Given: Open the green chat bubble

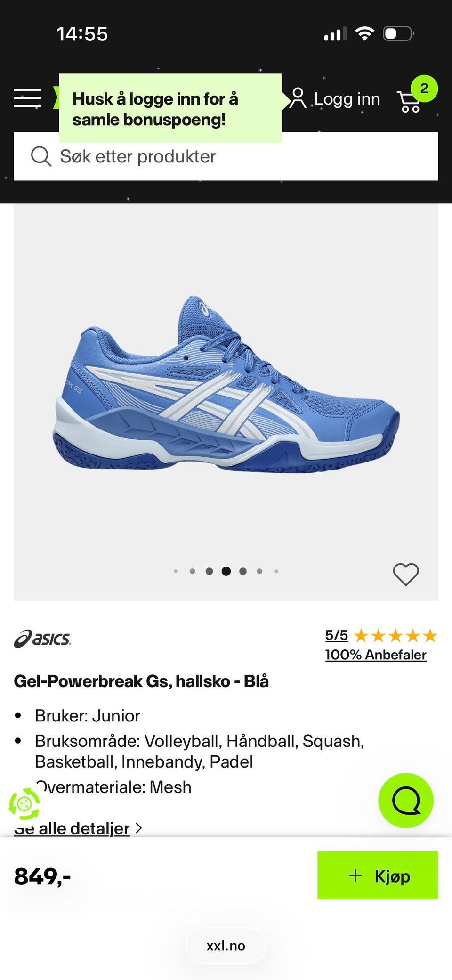Looking at the screenshot, I should [x=406, y=800].
